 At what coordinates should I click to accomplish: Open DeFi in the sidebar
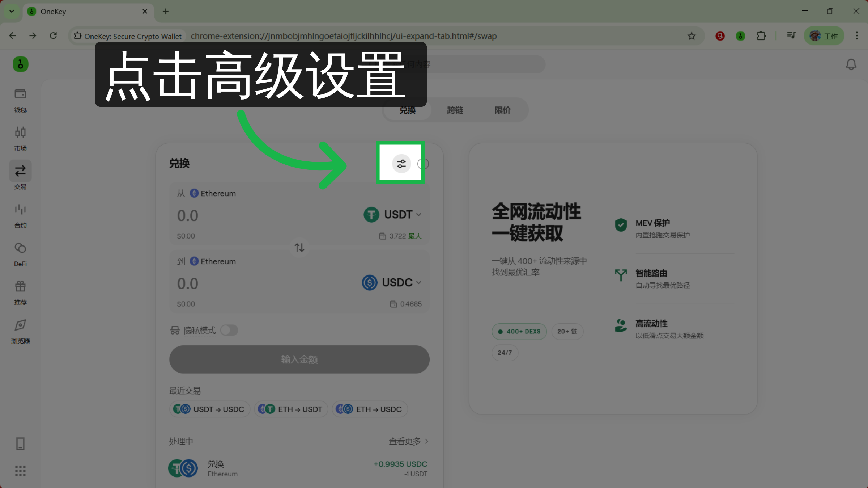pyautogui.click(x=20, y=254)
